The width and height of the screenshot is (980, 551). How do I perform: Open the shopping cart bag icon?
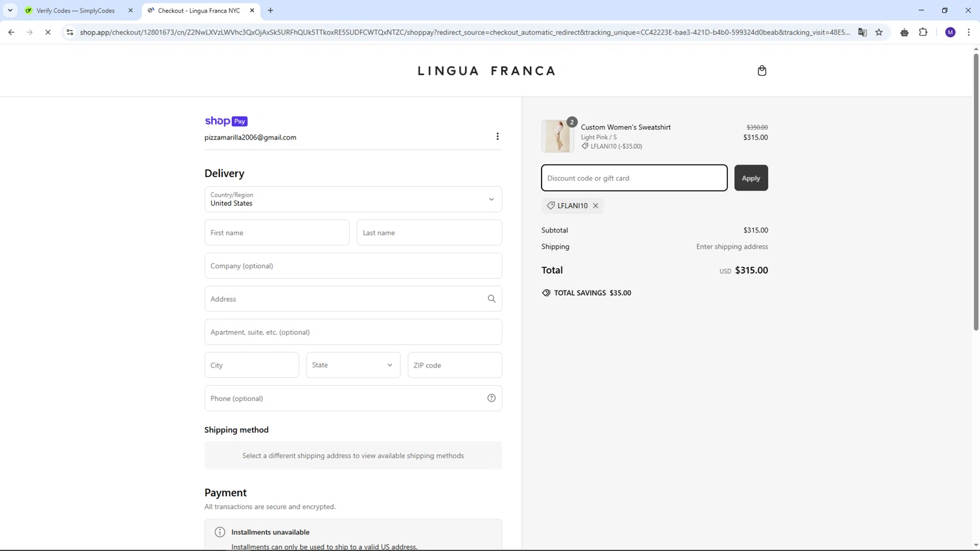[762, 71]
